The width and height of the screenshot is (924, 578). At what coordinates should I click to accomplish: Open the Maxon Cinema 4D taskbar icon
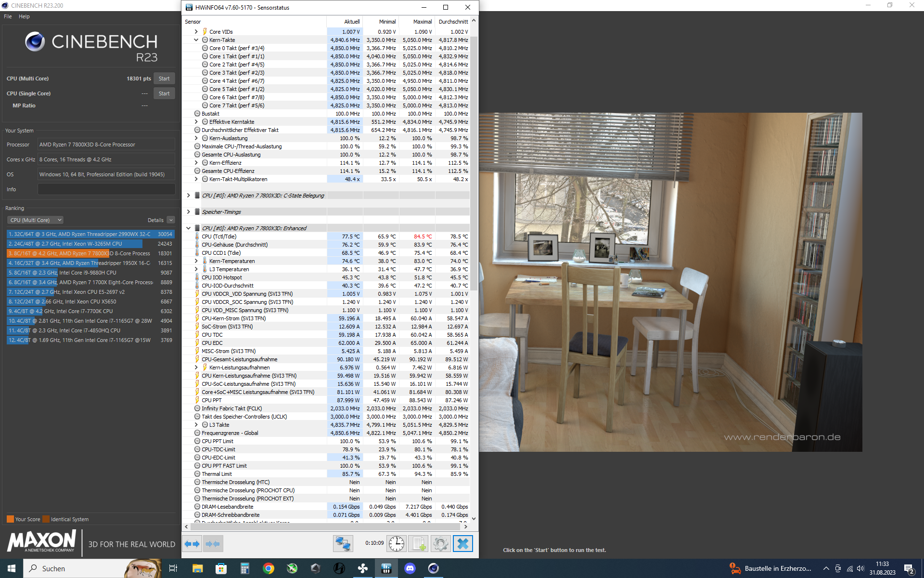point(434,568)
